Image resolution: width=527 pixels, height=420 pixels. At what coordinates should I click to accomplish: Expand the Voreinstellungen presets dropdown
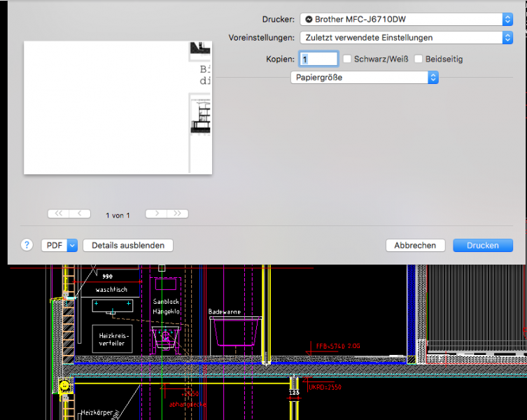click(x=406, y=38)
